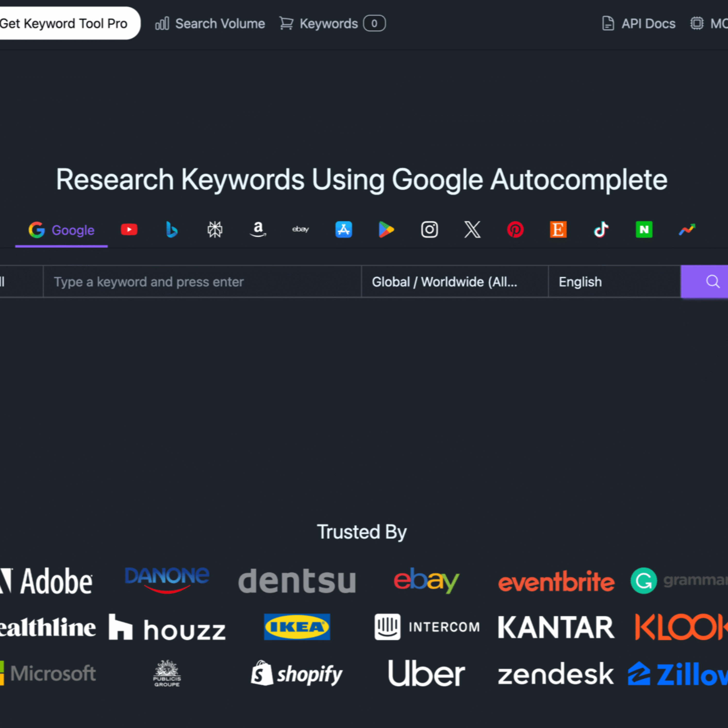Click the Kantar logo
728x728 pixels.
pyautogui.click(x=556, y=627)
